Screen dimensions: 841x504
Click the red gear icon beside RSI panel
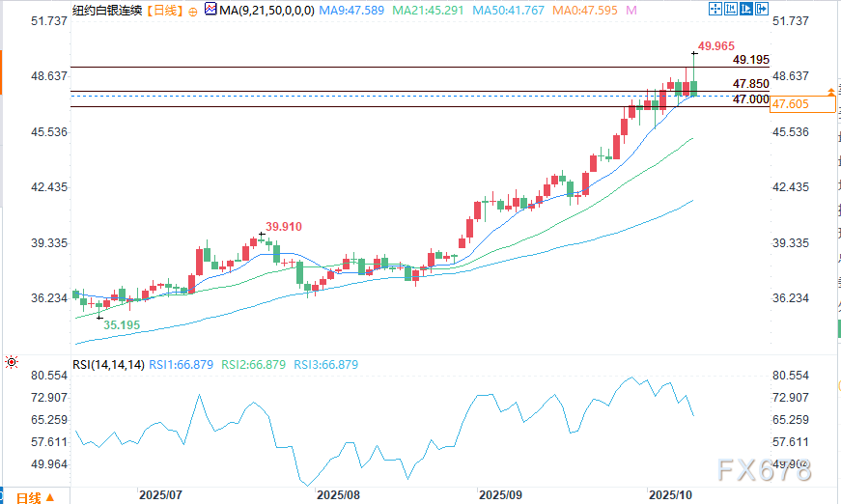(x=11, y=364)
